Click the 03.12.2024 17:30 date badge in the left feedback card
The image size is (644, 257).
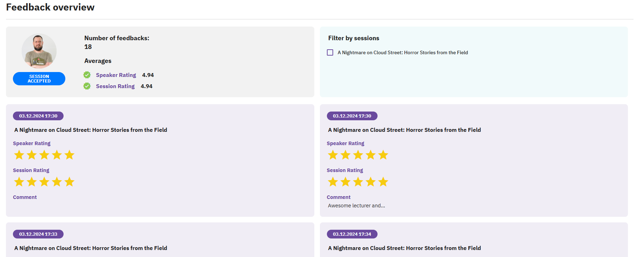pyautogui.click(x=38, y=116)
